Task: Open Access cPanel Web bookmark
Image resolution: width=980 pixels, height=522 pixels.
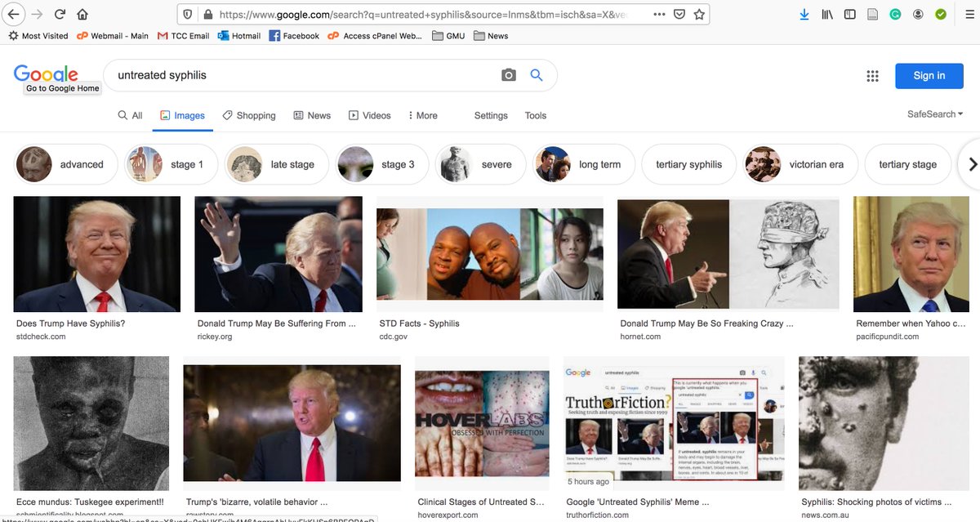Action: click(x=375, y=36)
